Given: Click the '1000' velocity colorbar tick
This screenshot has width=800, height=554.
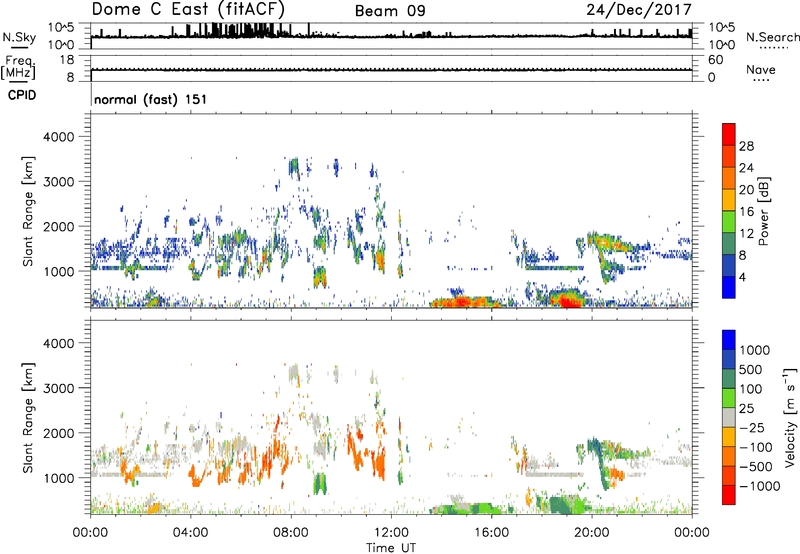Looking at the screenshot, I should point(755,350).
